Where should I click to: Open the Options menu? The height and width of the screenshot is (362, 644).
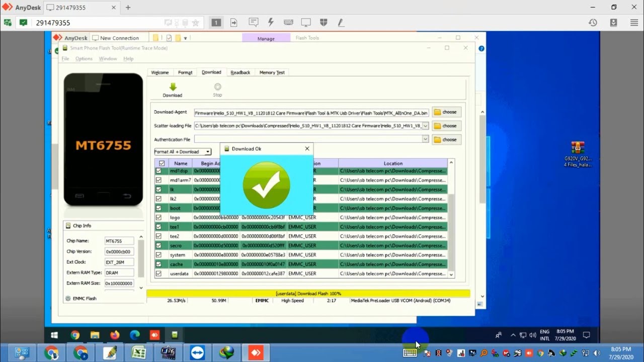84,59
